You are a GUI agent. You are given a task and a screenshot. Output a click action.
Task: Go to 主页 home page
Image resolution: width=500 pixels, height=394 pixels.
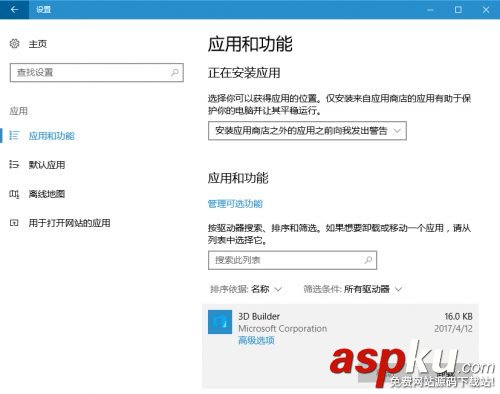[38, 44]
